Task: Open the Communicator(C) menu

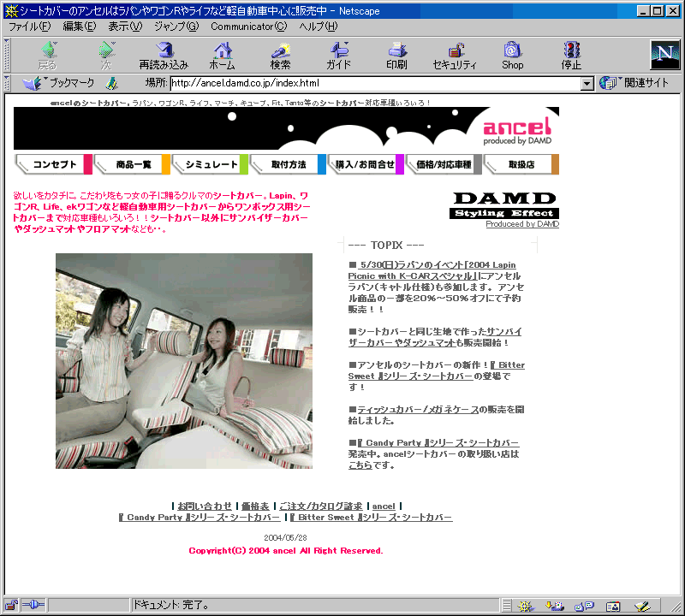Action: click(x=249, y=27)
